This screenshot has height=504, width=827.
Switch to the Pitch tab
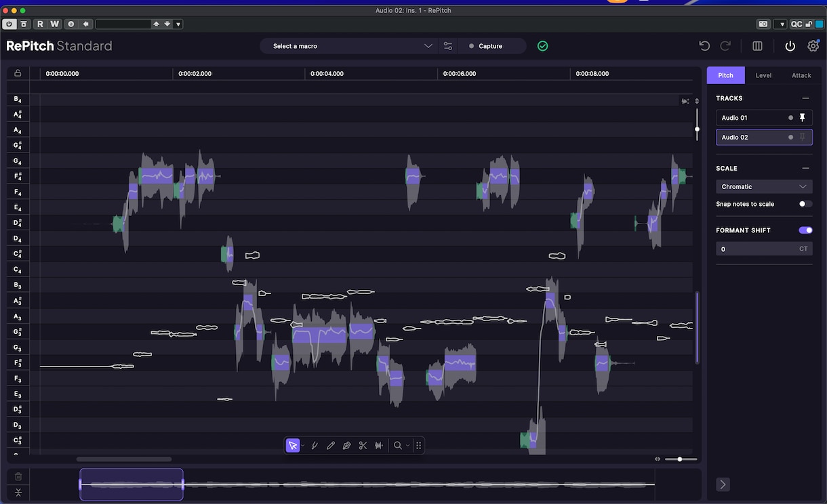(x=725, y=75)
